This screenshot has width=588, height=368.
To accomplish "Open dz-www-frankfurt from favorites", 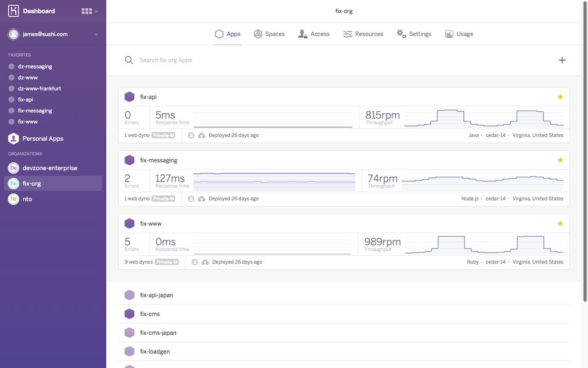I will pos(39,88).
